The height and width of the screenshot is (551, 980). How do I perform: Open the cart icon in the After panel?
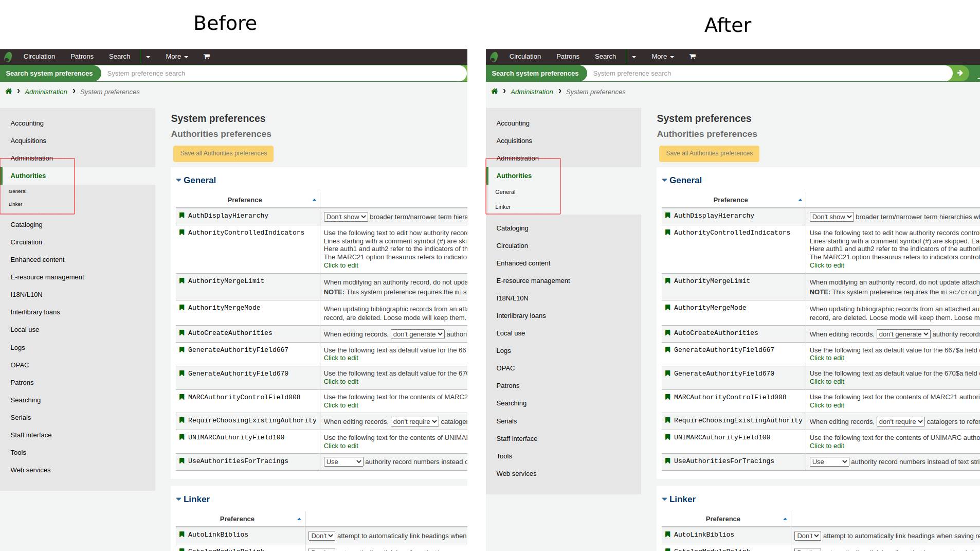tap(693, 57)
